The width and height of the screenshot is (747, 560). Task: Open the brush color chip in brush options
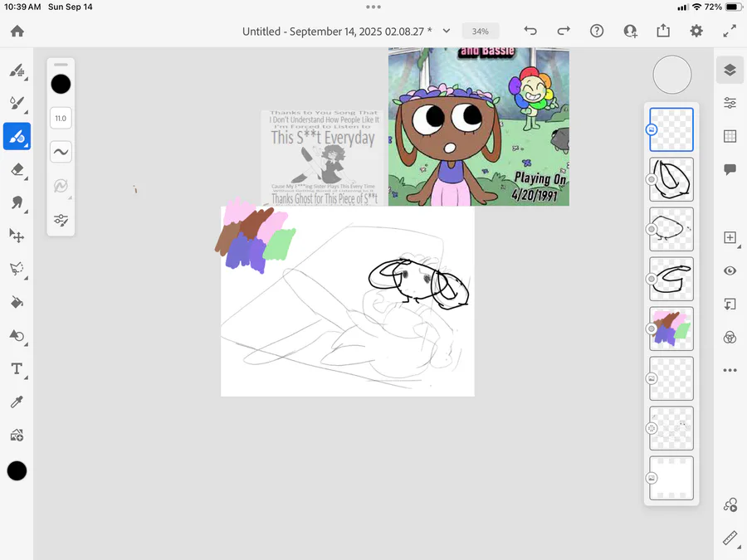click(x=61, y=85)
